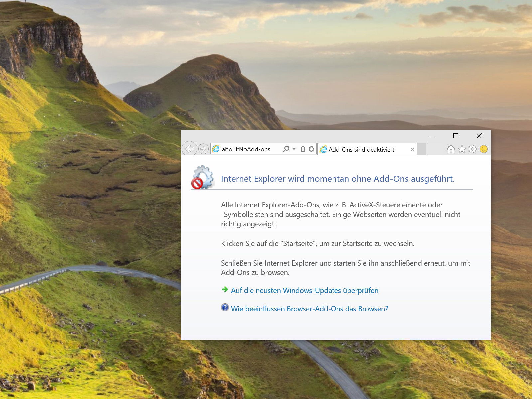Click the Forward arrow button
The width and height of the screenshot is (532, 399).
[x=203, y=149]
